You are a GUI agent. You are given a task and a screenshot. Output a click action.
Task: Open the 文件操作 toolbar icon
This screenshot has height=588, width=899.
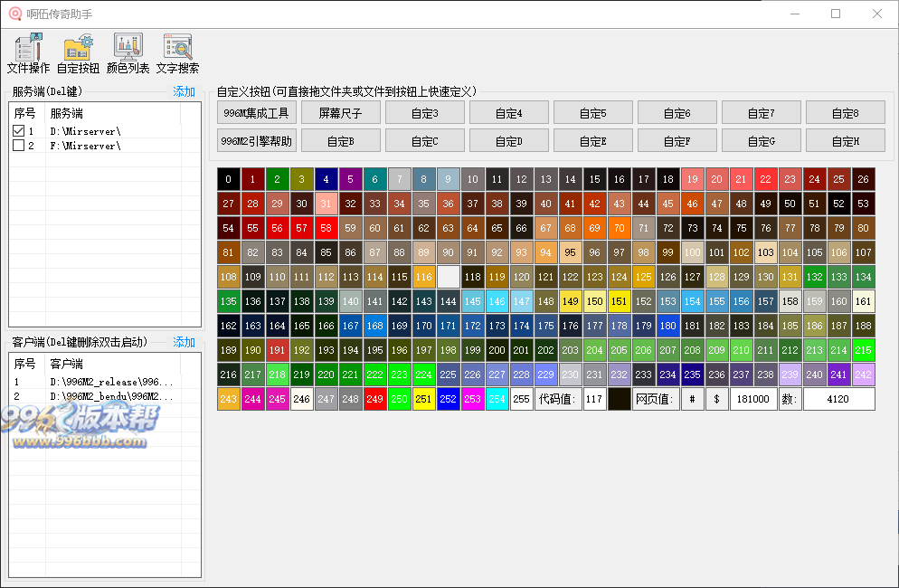point(28,53)
